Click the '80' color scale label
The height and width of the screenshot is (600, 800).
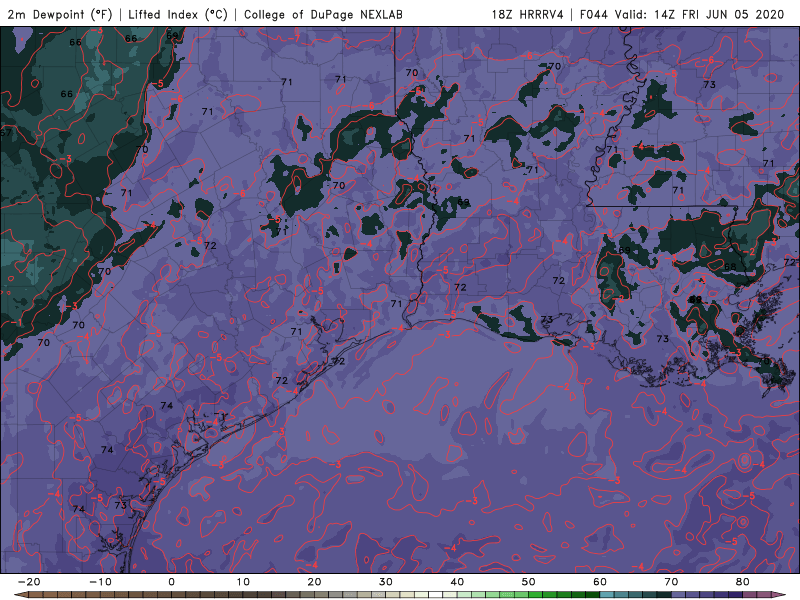743,582
